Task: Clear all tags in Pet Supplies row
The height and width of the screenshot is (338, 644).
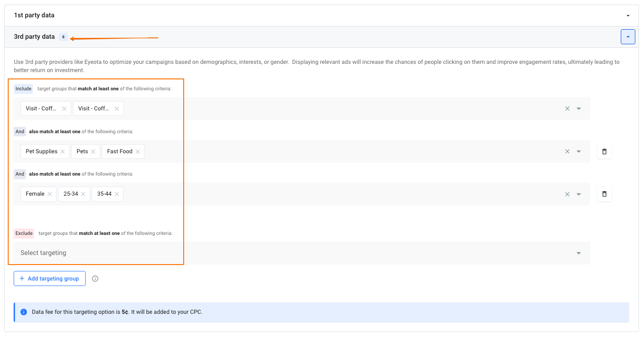Action: pos(567,151)
